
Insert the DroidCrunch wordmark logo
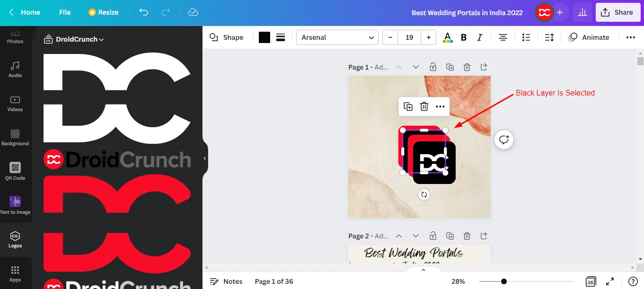coord(117,159)
